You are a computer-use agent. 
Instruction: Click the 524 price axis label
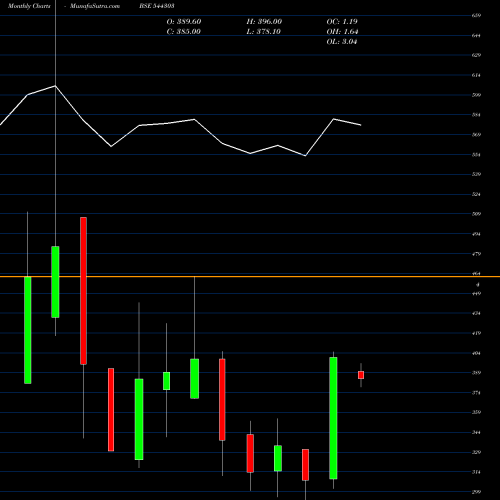476,194
